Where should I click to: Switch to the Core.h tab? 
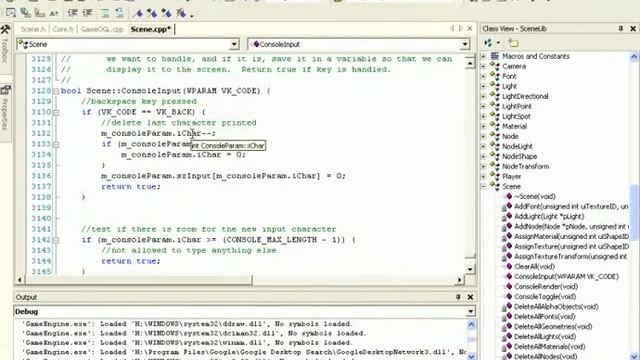pos(63,29)
